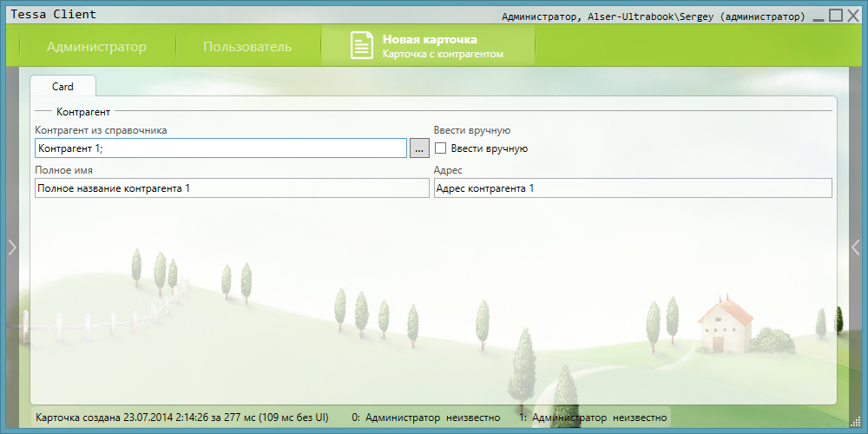This screenshot has width=868, height=434.
Task: Expand the left side panel chevron
Action: [x=12, y=247]
